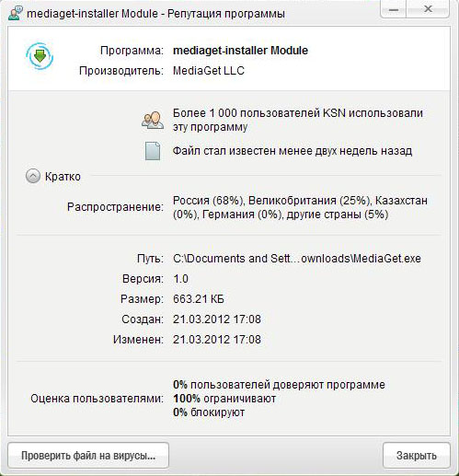Close the window with X button
The image size is (459, 476).
click(x=428, y=9)
